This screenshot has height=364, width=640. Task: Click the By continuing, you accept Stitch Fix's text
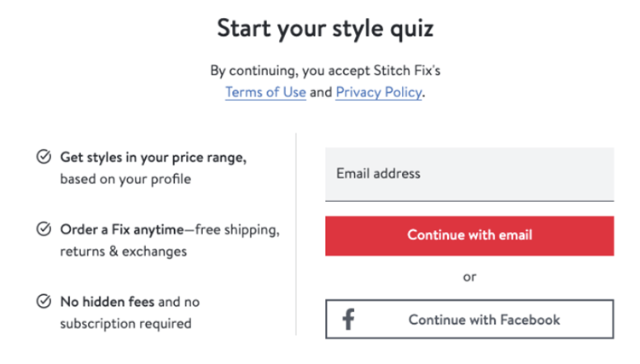tap(325, 71)
